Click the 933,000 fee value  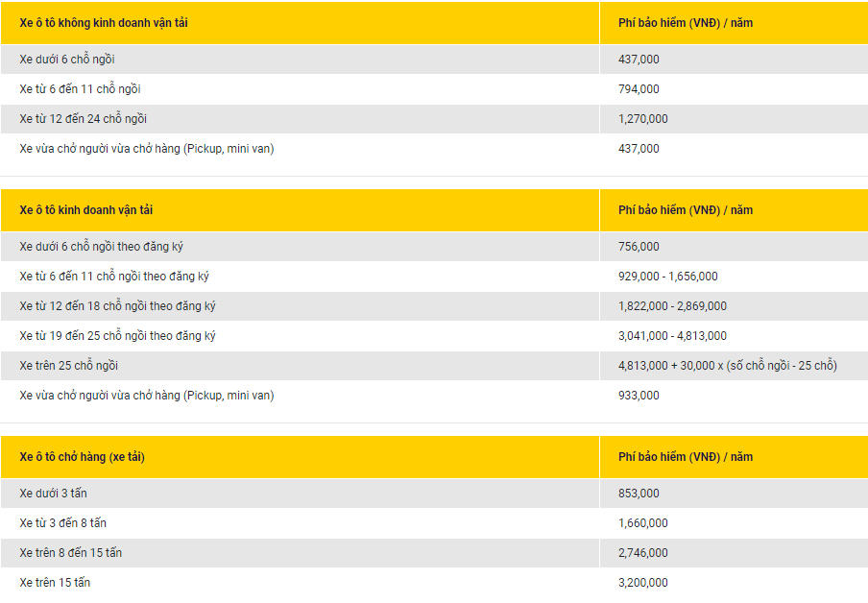(x=639, y=396)
